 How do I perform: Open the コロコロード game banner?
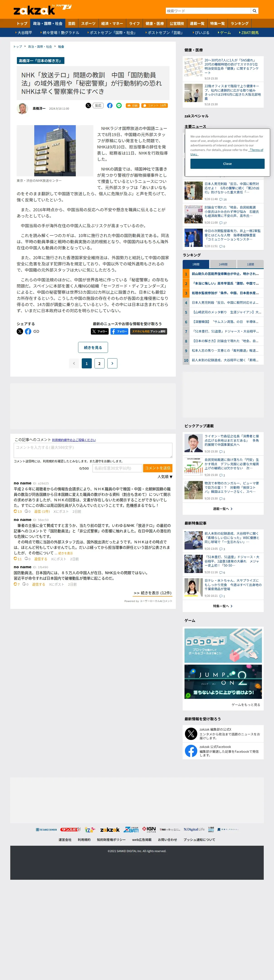(223, 645)
